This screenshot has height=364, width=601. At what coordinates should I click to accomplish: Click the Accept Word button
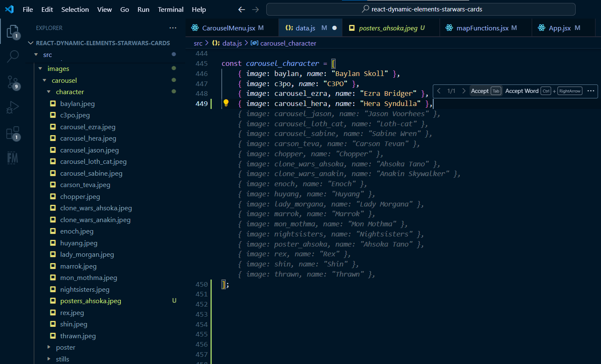[x=522, y=91]
